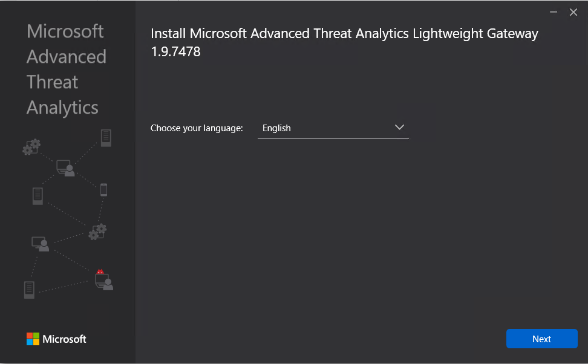Click the red-masked attacker user icon

tap(103, 280)
